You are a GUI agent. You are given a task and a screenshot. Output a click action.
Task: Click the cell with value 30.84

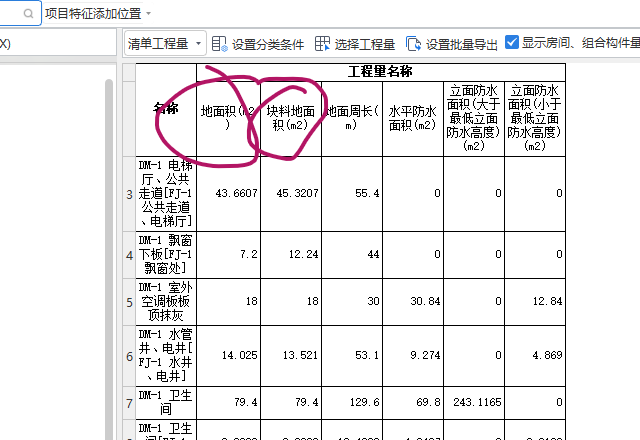(413, 302)
